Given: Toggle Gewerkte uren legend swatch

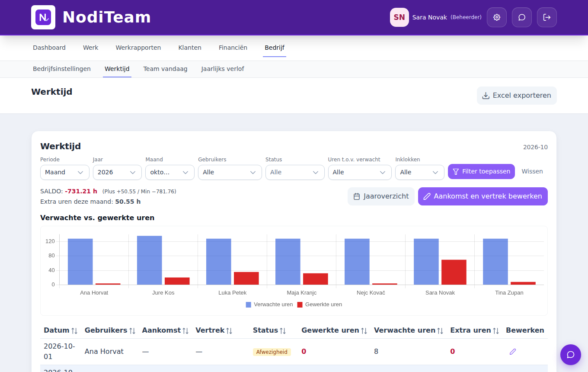Looking at the screenshot, I should point(300,305).
